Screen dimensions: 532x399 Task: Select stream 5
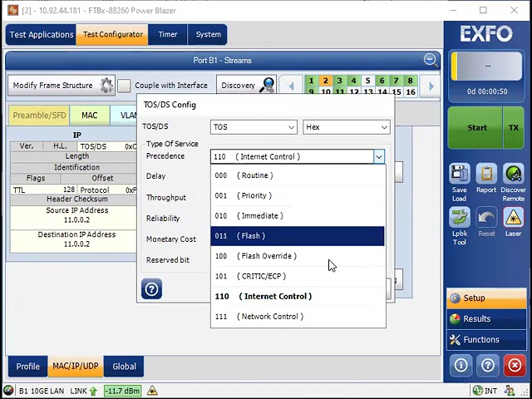point(367,81)
